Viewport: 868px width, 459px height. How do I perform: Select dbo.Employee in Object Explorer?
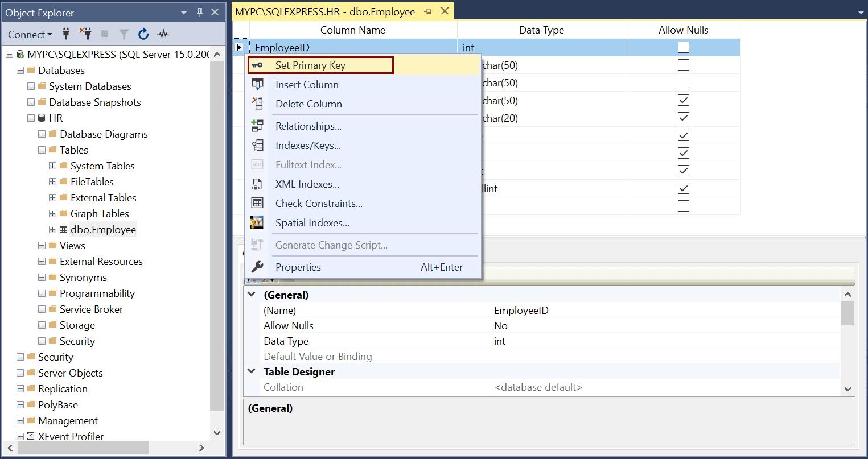pos(103,229)
